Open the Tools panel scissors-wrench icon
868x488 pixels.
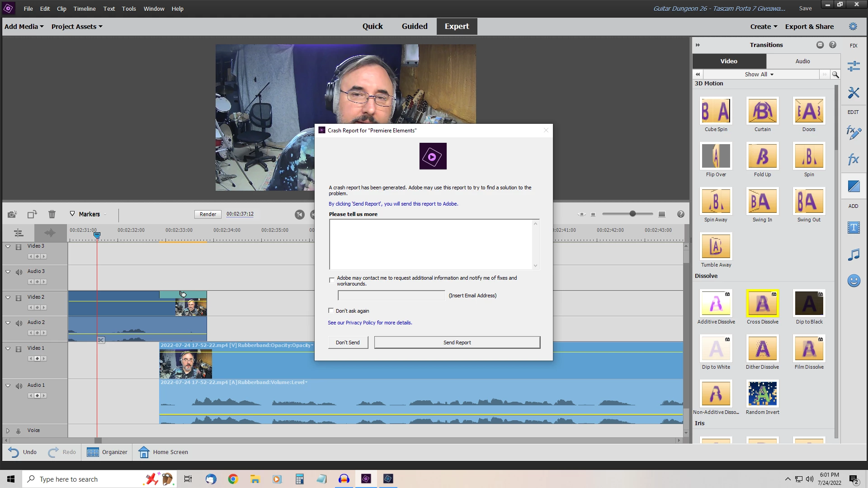[854, 93]
